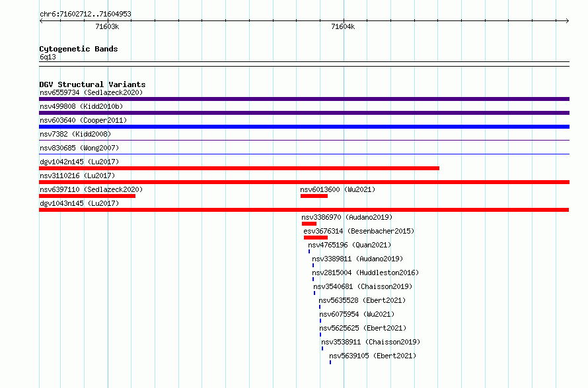The height and width of the screenshot is (388, 588).
Task: Select nsv3540681 (Chaisson2019) label
Action: (x=363, y=286)
